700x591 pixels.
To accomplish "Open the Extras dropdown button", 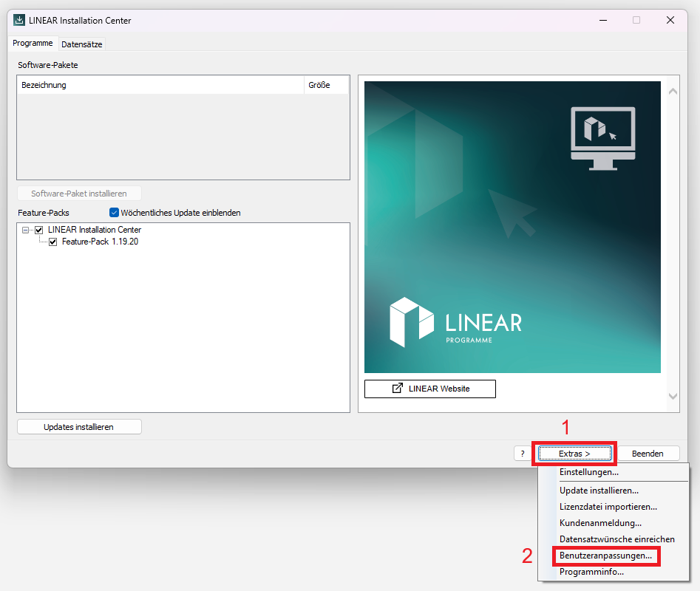I will pos(574,454).
